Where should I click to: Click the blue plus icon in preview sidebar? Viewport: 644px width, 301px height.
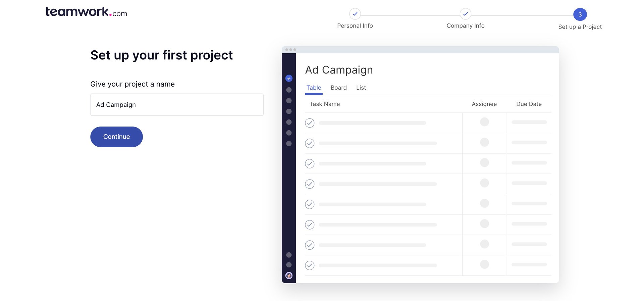coord(289,79)
